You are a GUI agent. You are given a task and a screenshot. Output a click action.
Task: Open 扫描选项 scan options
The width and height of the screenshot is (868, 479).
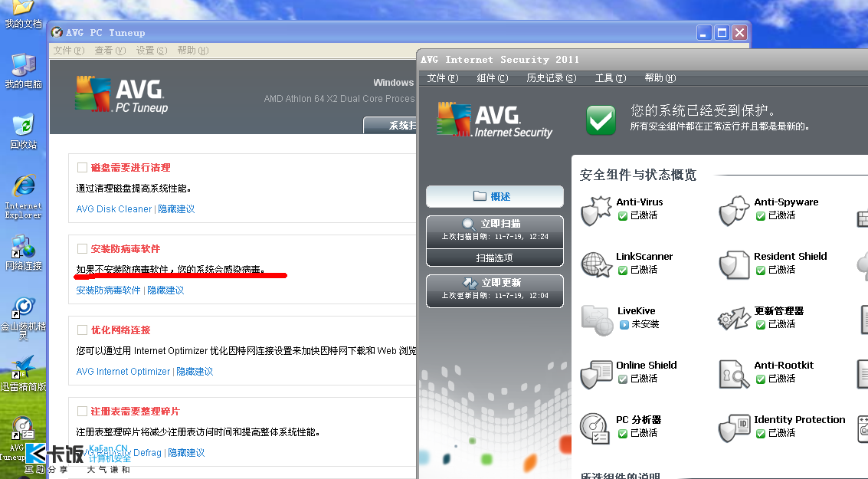[495, 258]
